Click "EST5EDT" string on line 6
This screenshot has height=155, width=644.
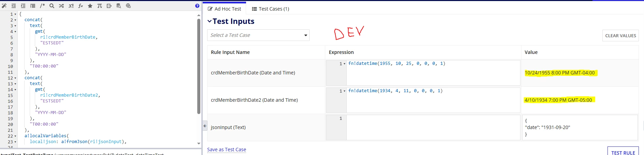coord(52,43)
